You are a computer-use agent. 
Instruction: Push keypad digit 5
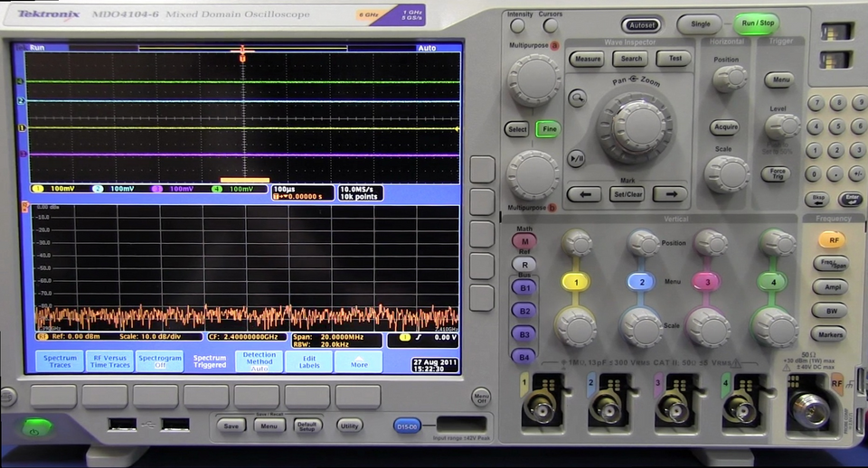(x=837, y=126)
